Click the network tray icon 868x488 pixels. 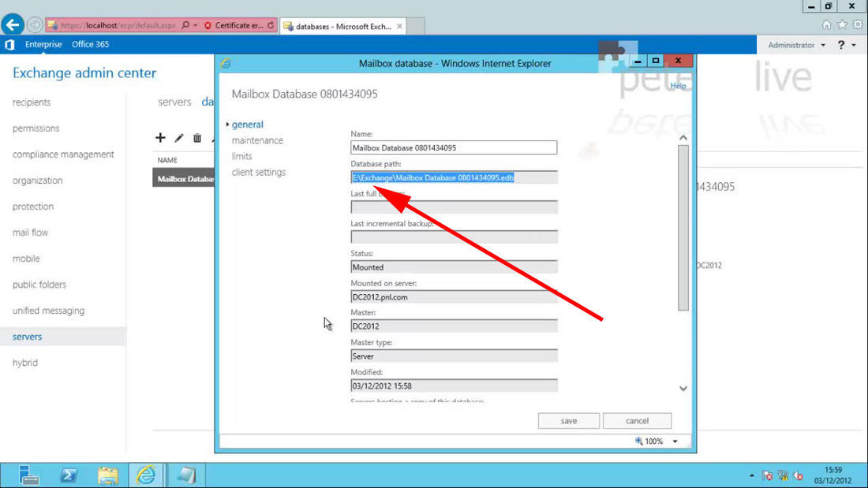783,475
